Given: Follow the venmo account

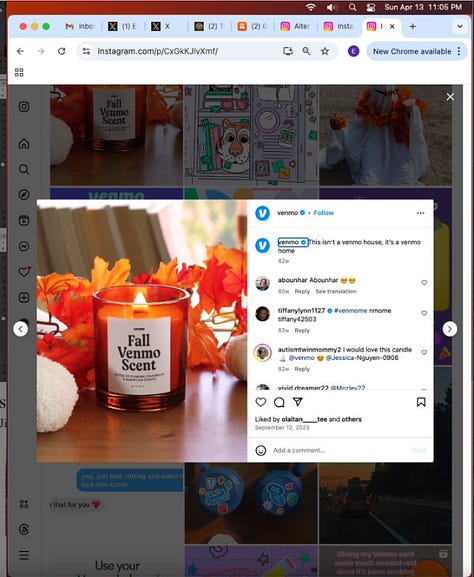Looking at the screenshot, I should (323, 213).
